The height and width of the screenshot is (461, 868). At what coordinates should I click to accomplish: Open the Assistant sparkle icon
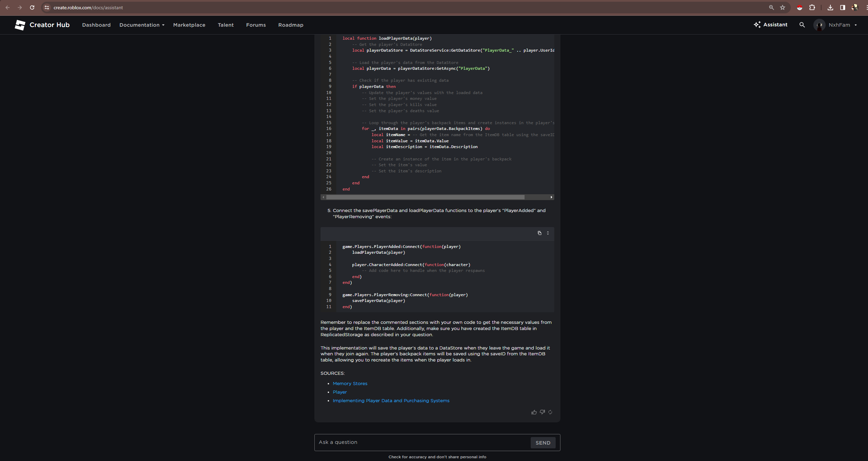pos(757,25)
